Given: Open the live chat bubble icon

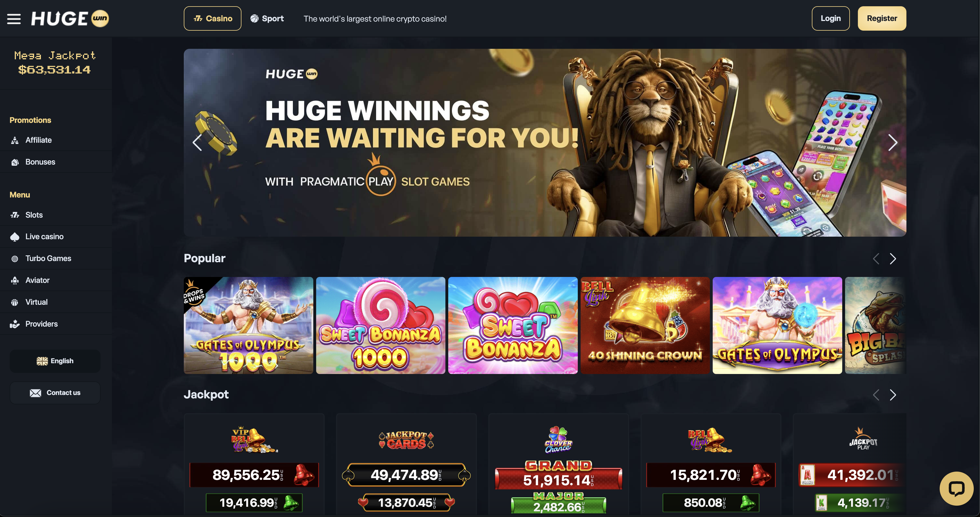Looking at the screenshot, I should point(956,489).
